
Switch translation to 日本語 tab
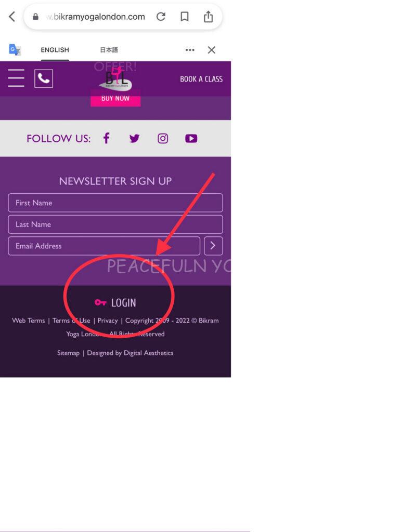coord(109,50)
